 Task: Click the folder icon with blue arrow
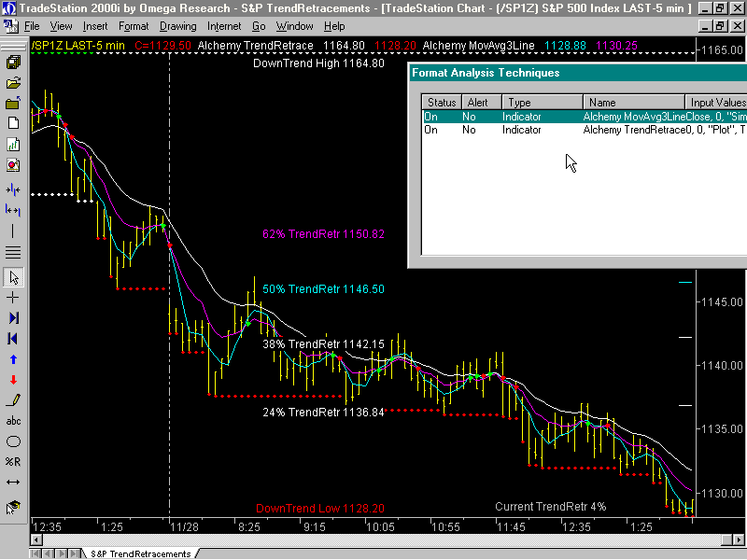click(x=13, y=103)
